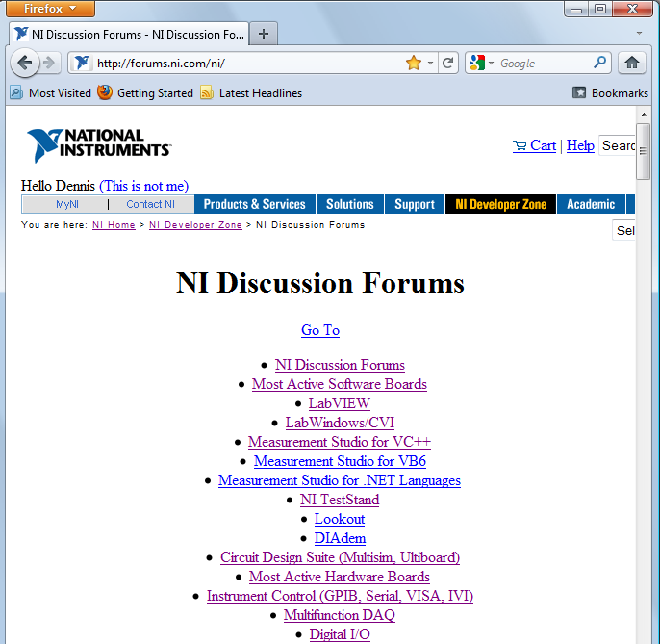The image size is (660, 644).
Task: Open the NI Discussion Forums list link
Action: (341, 365)
